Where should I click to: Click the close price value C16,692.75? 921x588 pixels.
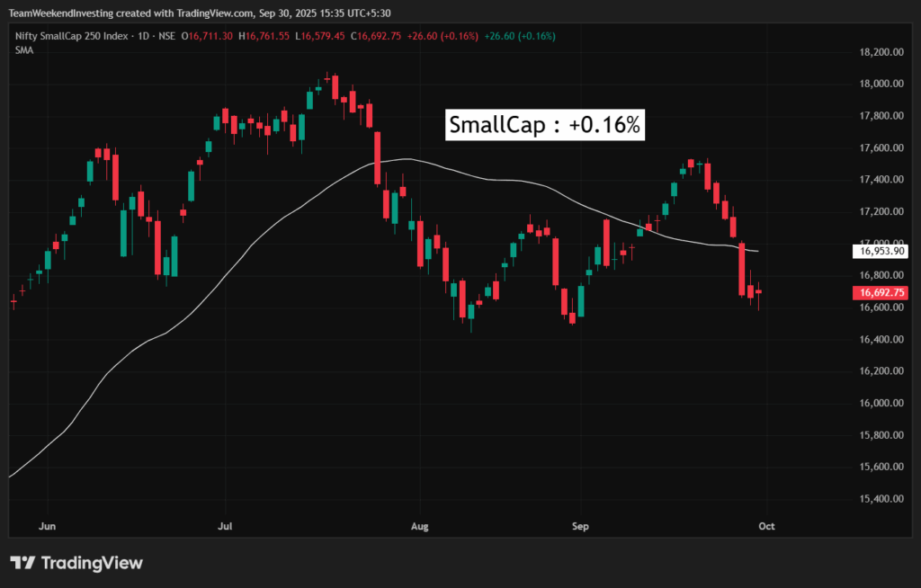380,36
